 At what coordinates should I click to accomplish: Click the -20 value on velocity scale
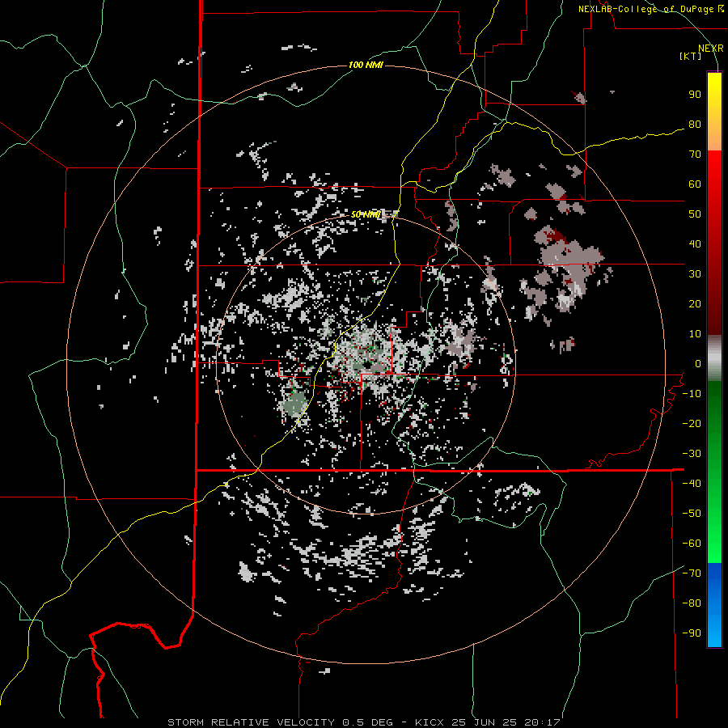[x=692, y=424]
